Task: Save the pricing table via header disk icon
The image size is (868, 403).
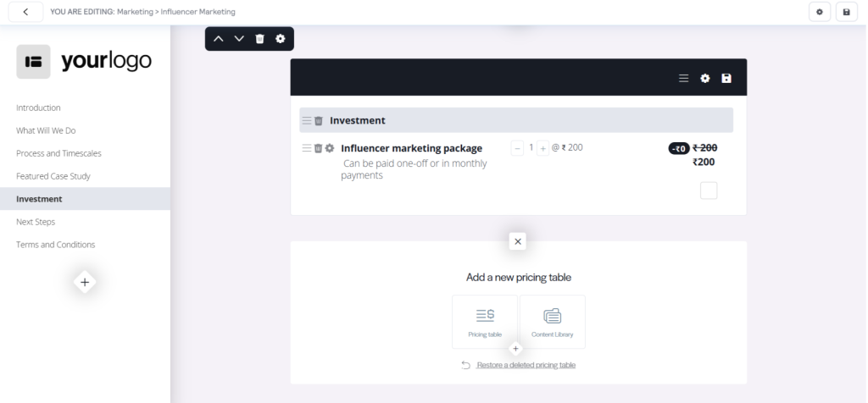Action: [x=726, y=79]
